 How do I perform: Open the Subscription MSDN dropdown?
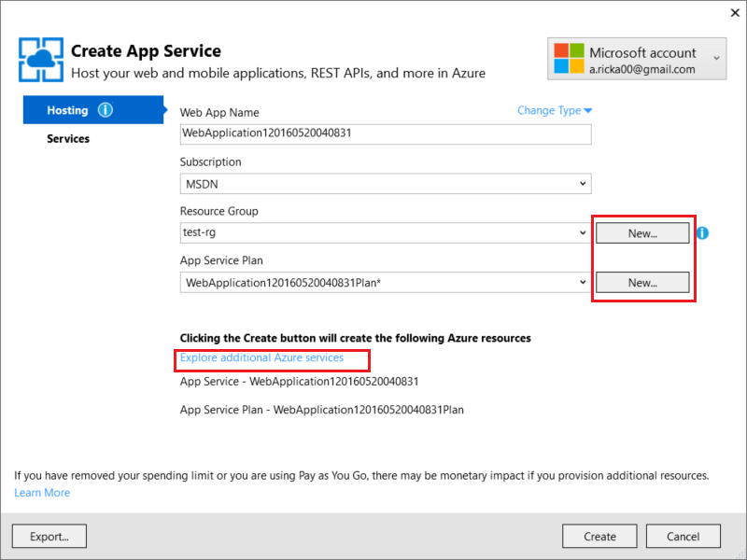click(386, 184)
